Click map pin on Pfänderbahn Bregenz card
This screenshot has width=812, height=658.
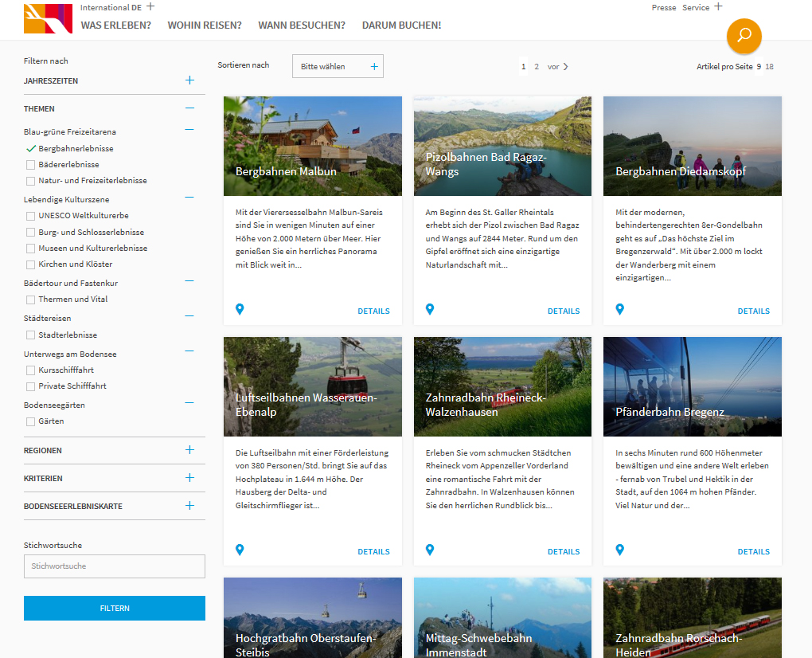619,550
